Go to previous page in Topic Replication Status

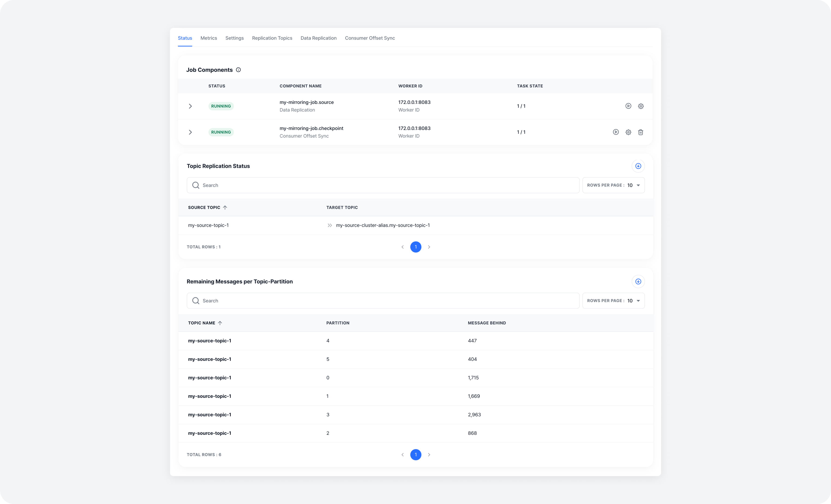click(x=402, y=247)
